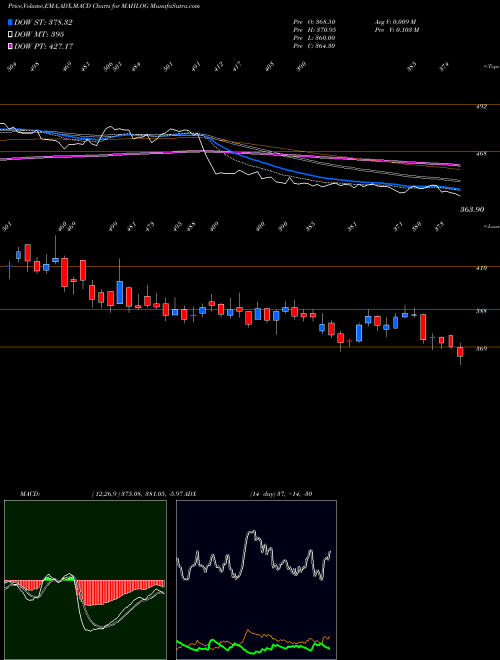
Task: Click the tall blue candlestick below the 388 line
Action: 359,333
